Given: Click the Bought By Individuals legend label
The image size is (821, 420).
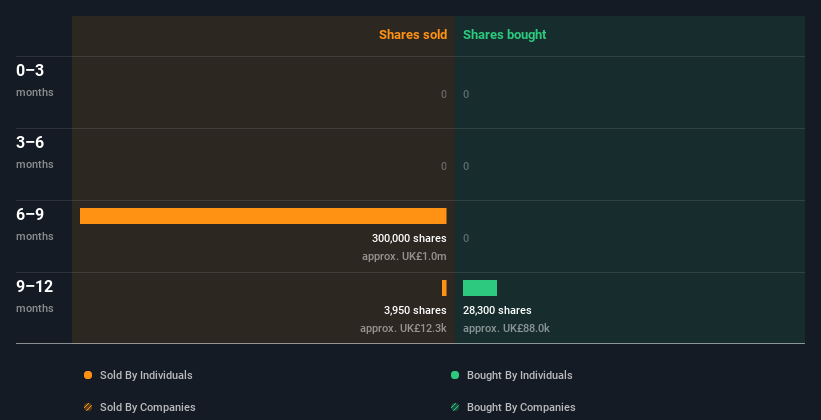Looking at the screenshot, I should 519,375.
